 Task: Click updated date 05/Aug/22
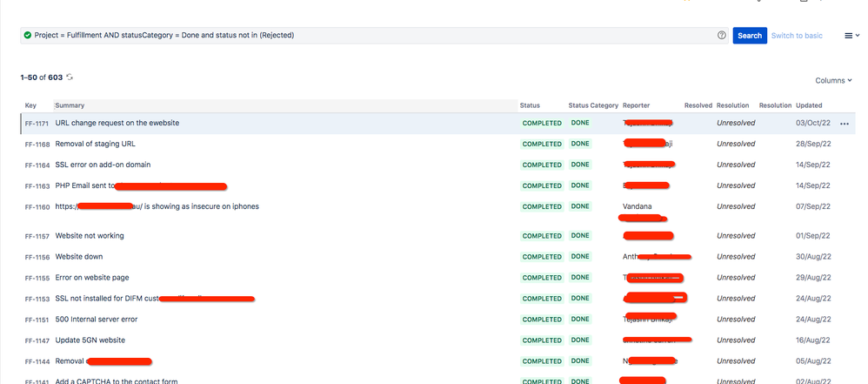[x=813, y=360]
